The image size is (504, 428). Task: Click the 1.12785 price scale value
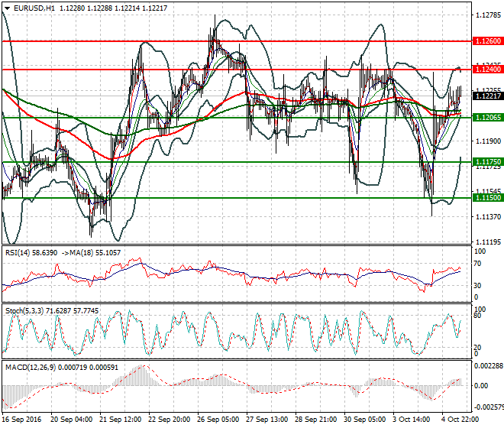tap(488, 15)
